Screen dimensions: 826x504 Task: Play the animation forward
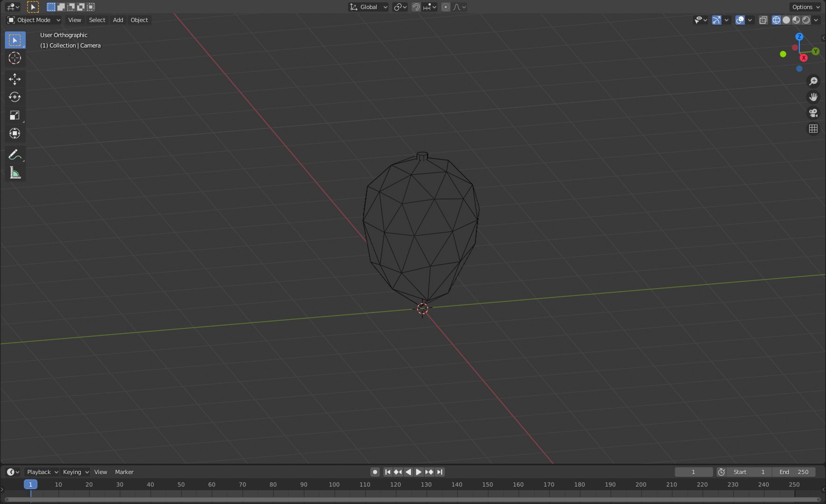419,472
